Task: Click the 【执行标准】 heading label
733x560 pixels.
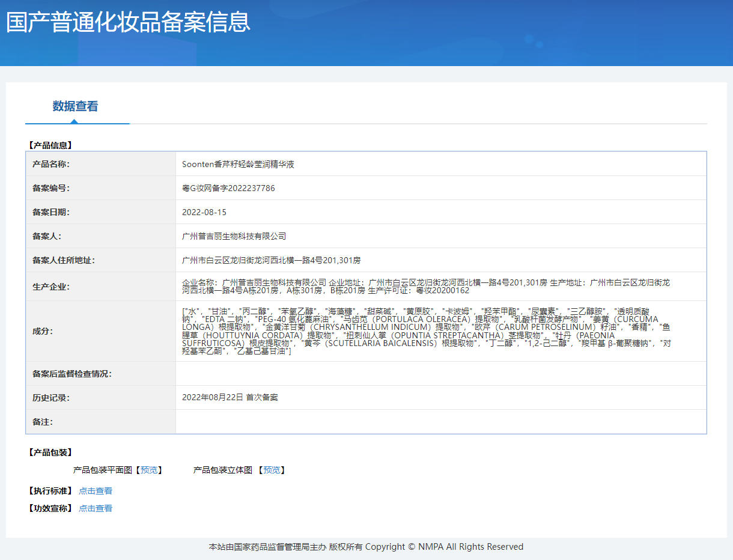Action: click(x=49, y=491)
